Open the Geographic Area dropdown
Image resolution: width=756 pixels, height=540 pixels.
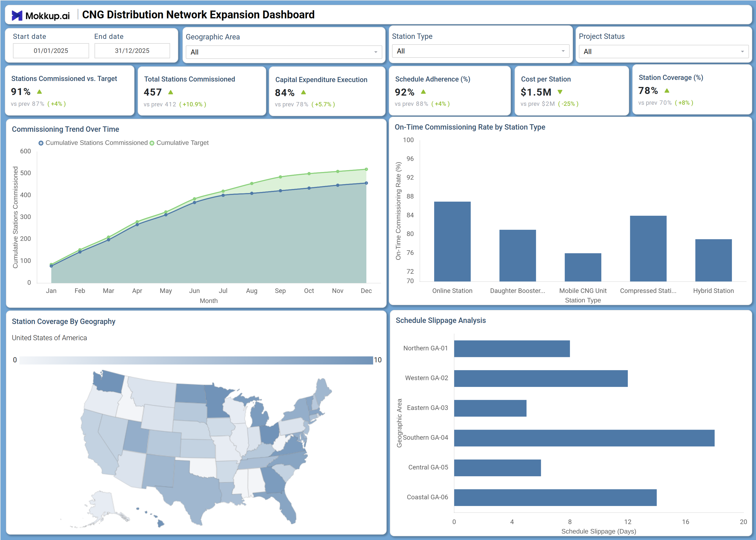click(283, 52)
